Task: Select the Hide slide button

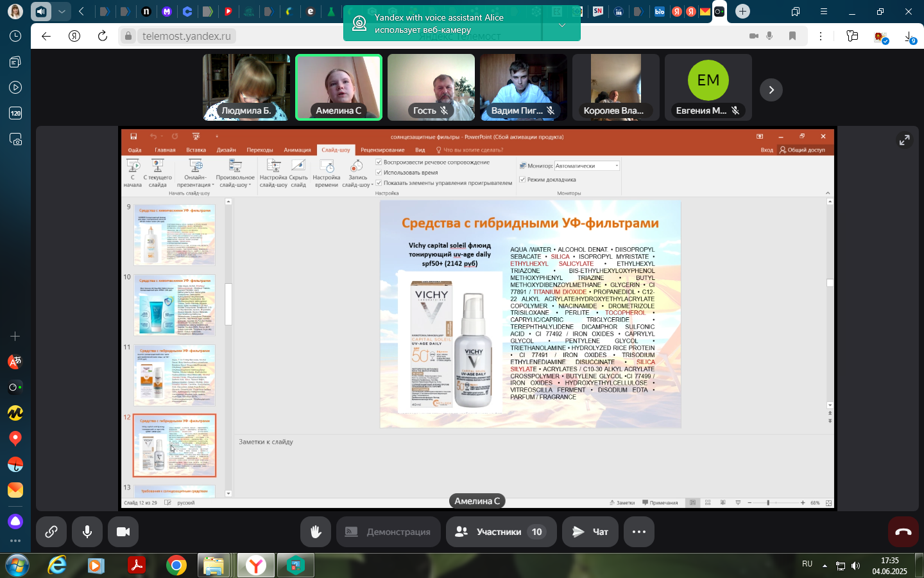Action: pyautogui.click(x=298, y=173)
